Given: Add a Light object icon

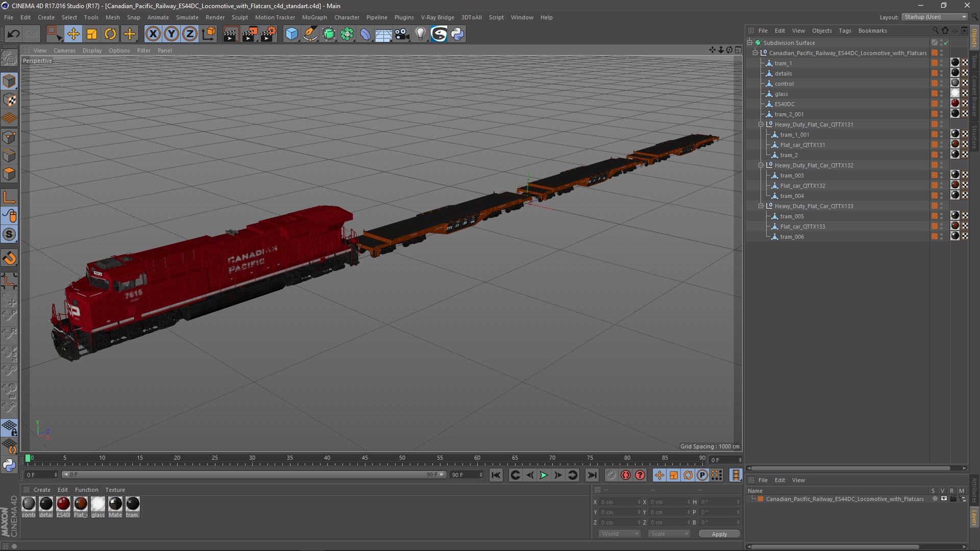Looking at the screenshot, I should click(421, 34).
